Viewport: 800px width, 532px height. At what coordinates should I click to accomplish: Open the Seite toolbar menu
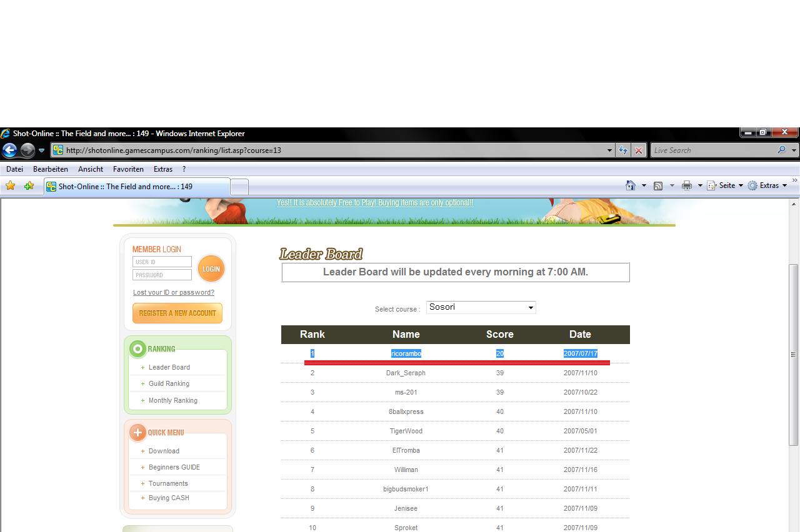click(726, 185)
